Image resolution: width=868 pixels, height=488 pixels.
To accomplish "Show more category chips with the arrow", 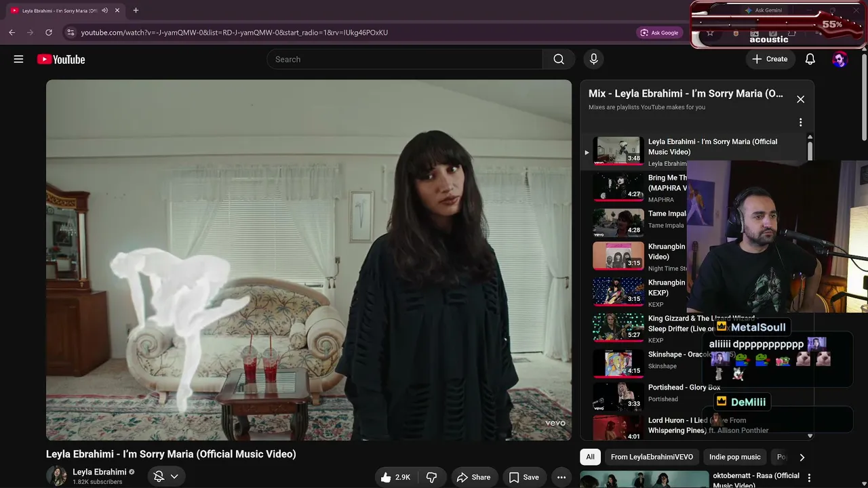I will pos(802,457).
